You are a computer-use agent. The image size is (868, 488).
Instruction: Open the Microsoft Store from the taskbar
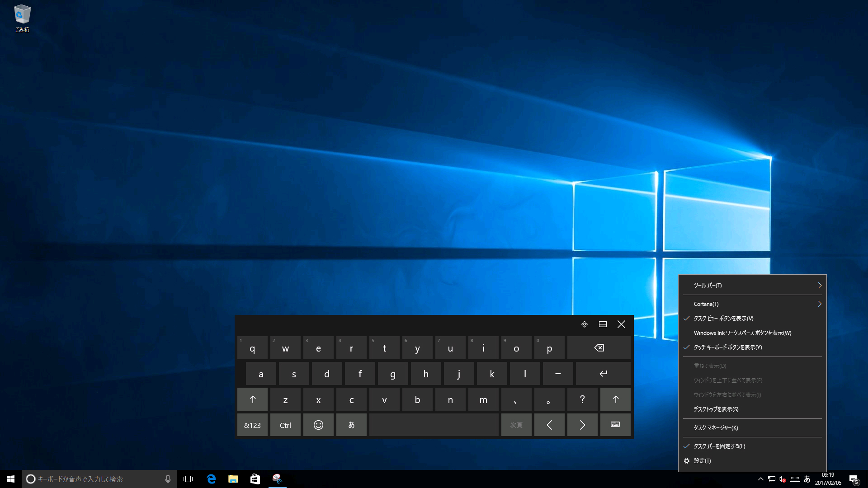(255, 479)
